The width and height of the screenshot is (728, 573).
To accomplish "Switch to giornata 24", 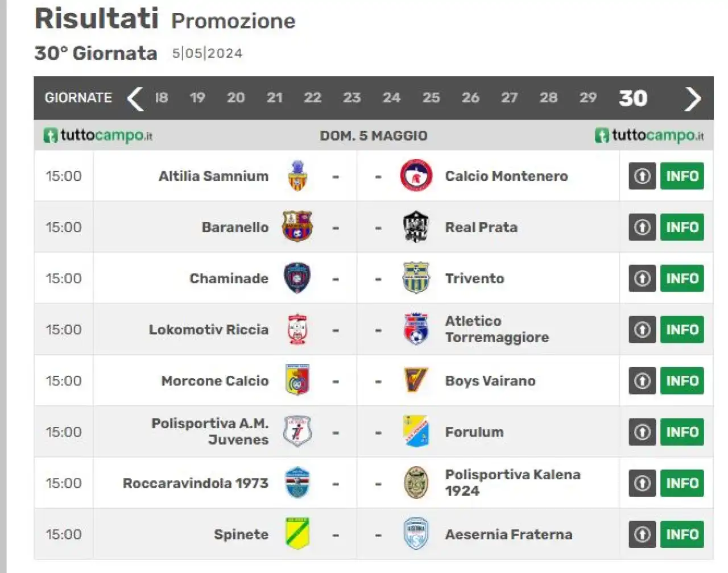I will pos(391,98).
